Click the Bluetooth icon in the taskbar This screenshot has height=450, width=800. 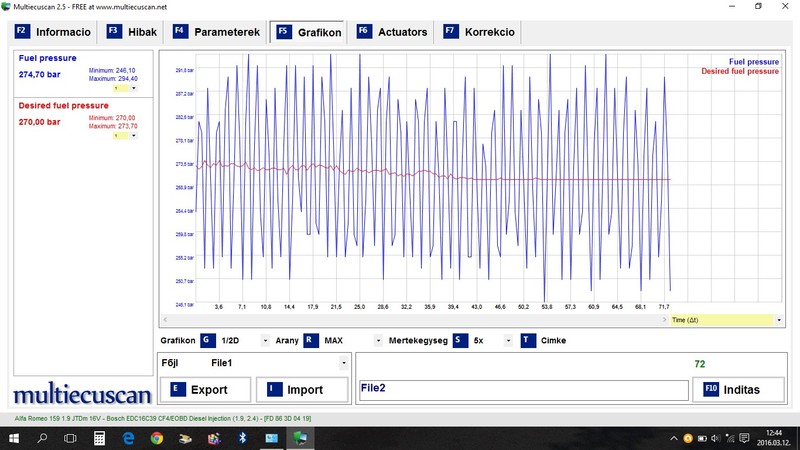click(x=242, y=438)
